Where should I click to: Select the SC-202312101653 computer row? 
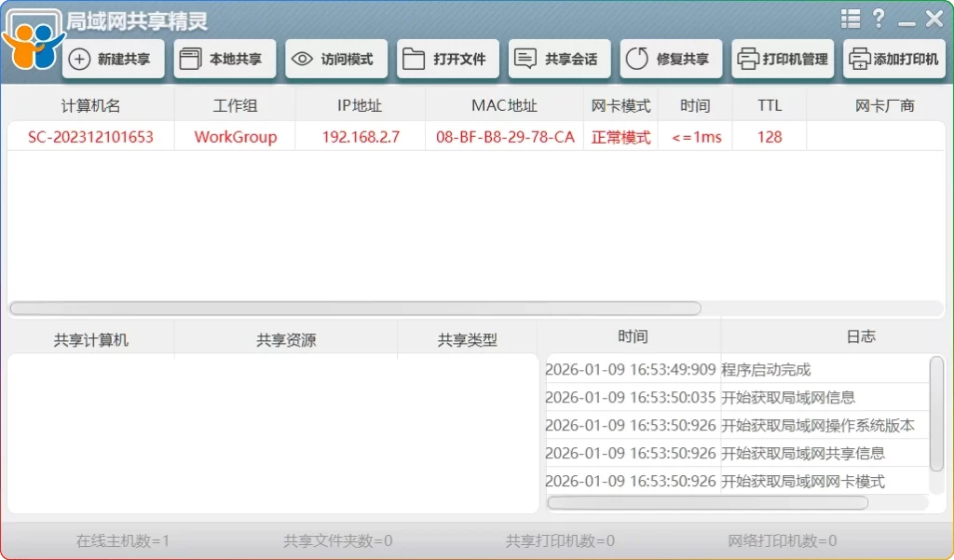click(x=89, y=136)
